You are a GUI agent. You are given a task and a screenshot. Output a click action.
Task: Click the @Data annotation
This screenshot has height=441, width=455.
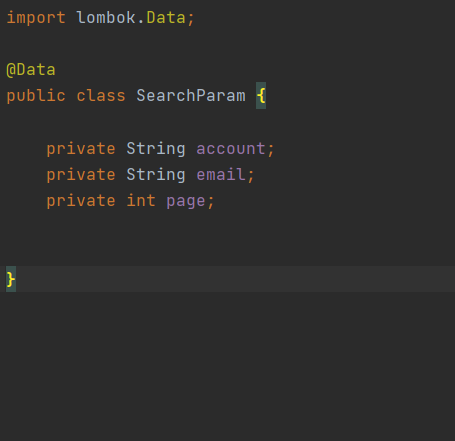31,70
